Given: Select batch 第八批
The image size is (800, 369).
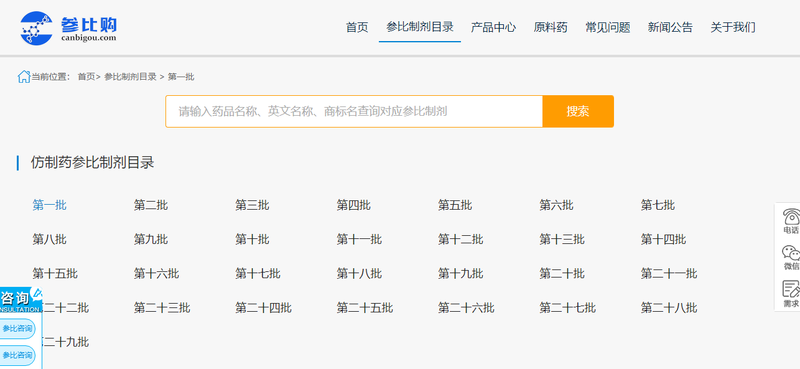Looking at the screenshot, I should (49, 239).
